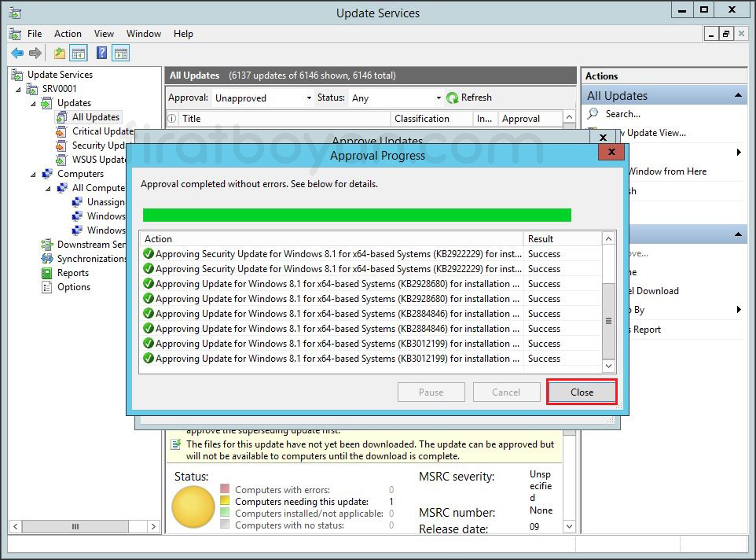Click the Action column header
This screenshot has height=560, width=756.
[x=332, y=239]
